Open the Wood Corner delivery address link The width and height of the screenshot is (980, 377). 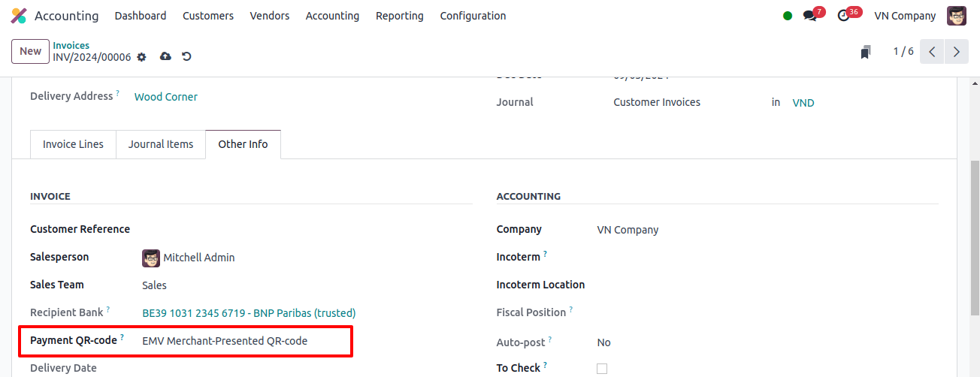166,97
